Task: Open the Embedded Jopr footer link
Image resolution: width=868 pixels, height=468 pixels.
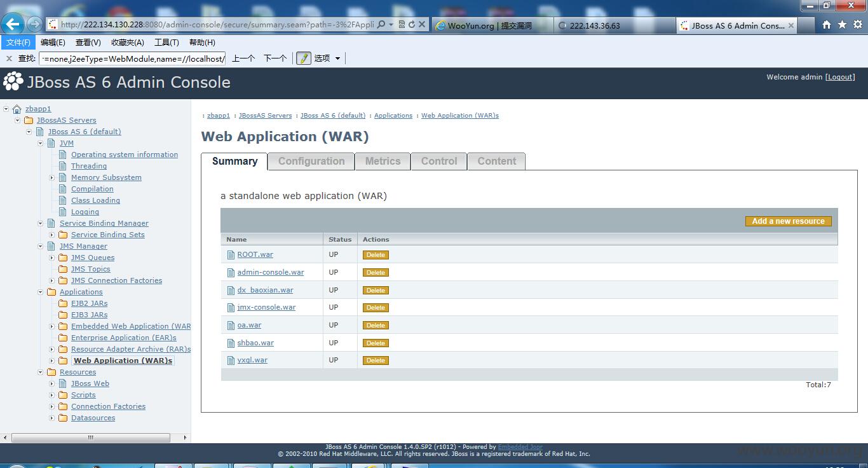Action: (520, 447)
